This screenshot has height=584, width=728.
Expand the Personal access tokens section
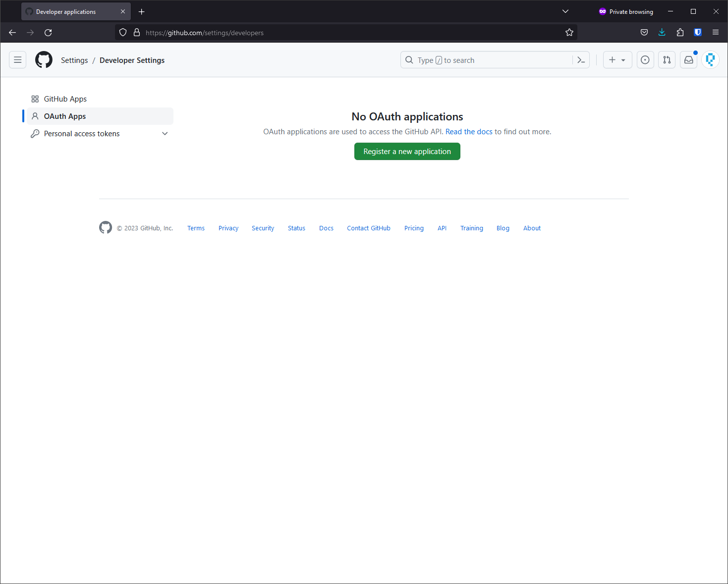click(x=165, y=134)
